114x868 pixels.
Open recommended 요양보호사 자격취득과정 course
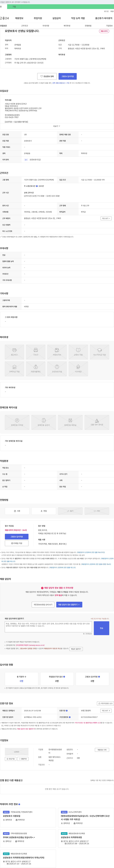click(x=71, y=837)
